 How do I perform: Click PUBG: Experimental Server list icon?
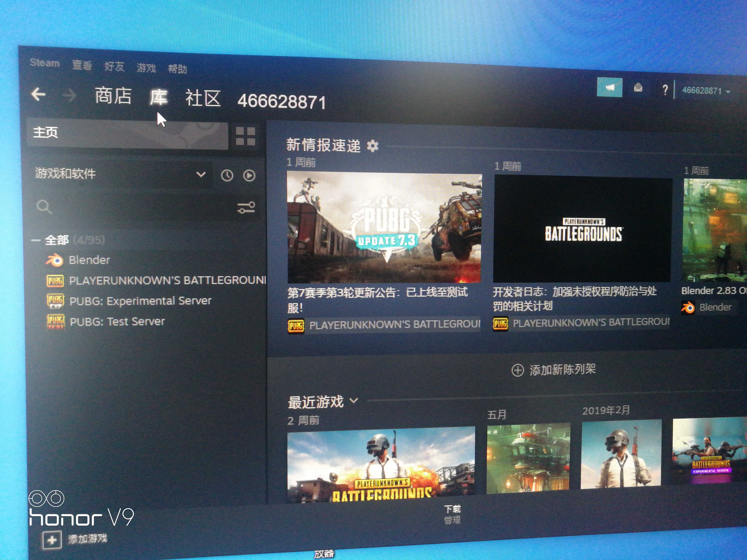tap(55, 301)
